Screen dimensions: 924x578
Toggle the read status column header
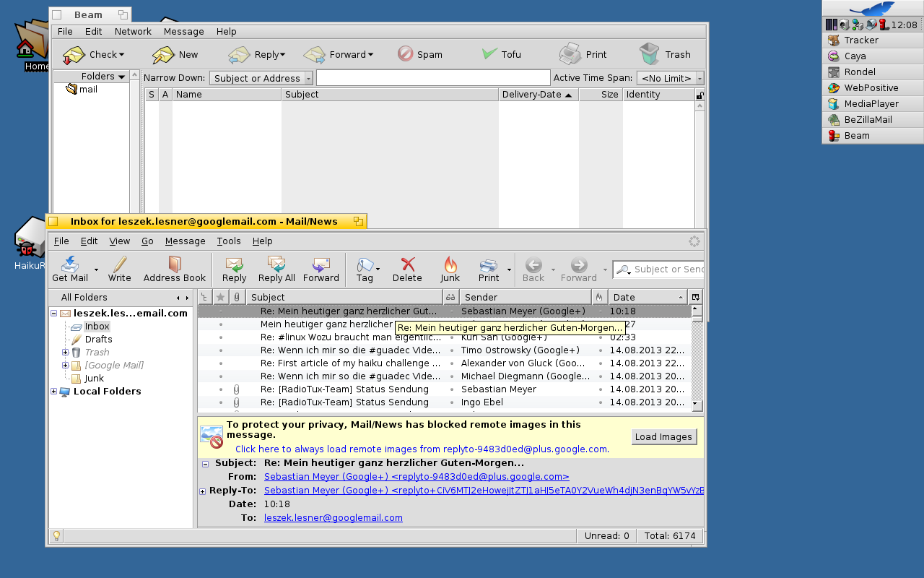click(x=450, y=297)
